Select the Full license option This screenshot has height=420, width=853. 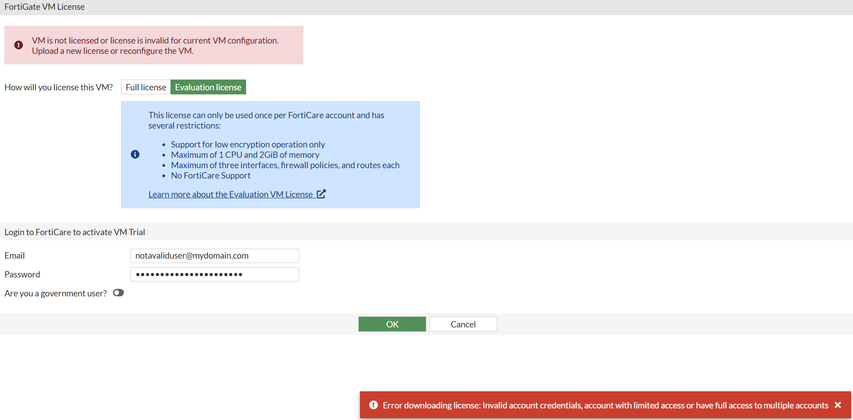click(146, 87)
